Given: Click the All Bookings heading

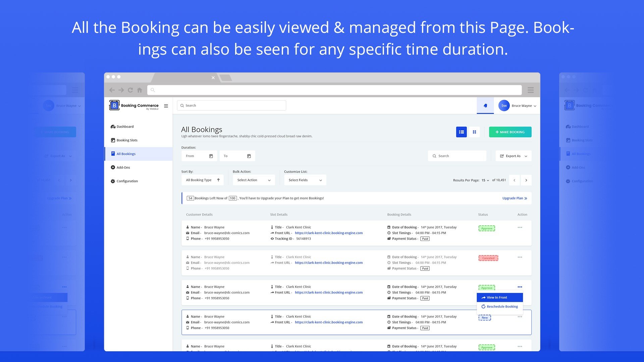Looking at the screenshot, I should pos(202,130).
